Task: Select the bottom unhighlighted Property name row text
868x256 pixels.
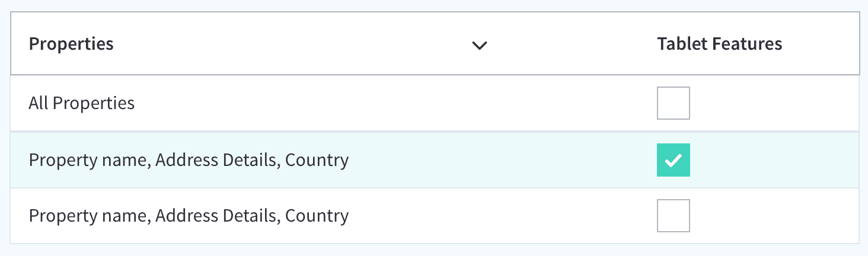Action: (x=189, y=216)
